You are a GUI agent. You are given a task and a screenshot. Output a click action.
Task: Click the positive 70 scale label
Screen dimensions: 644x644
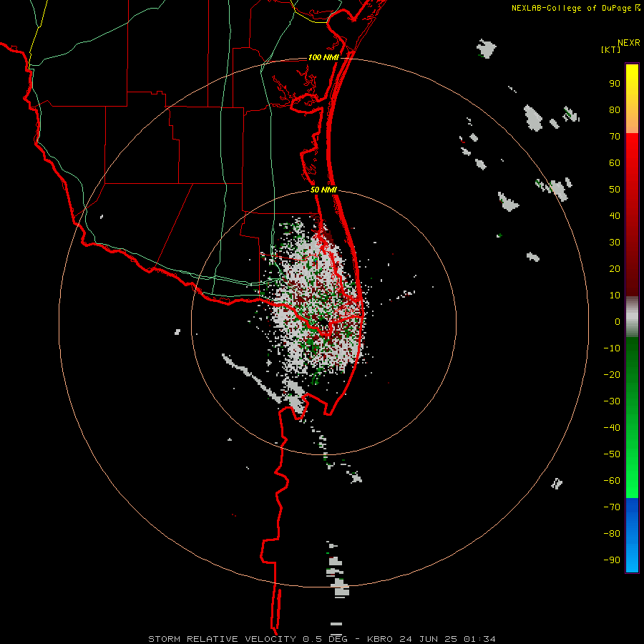(x=615, y=137)
